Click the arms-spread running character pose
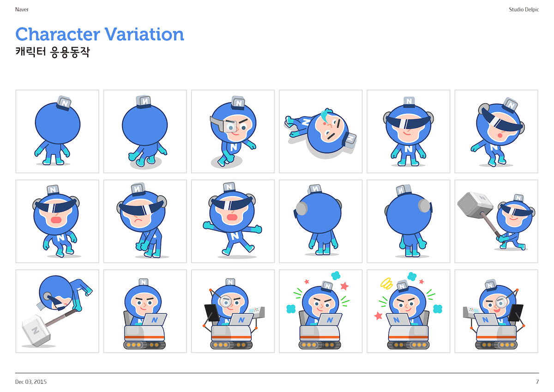Viewport: 554px width, 392px height. click(233, 221)
